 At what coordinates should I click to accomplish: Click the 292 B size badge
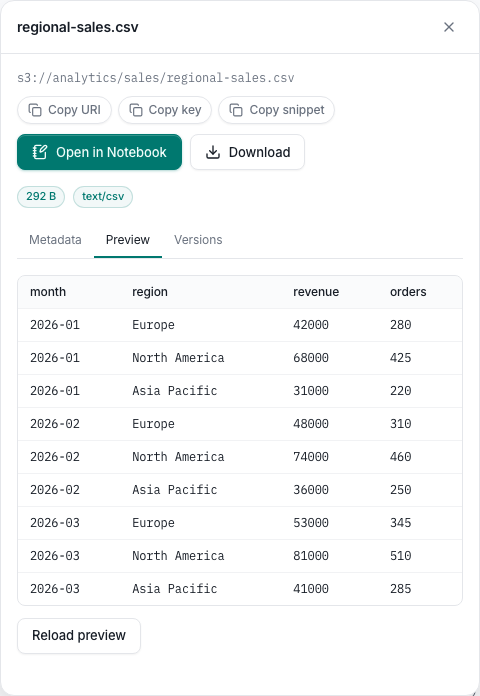tap(41, 196)
